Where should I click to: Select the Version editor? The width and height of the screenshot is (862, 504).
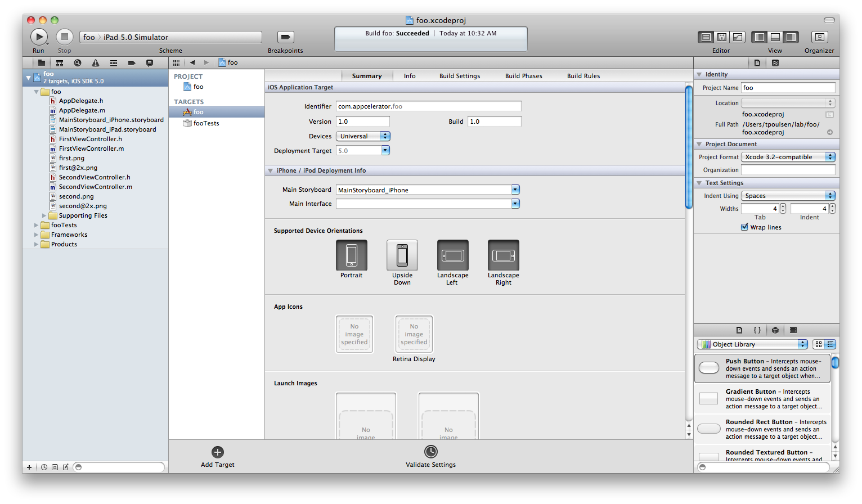[x=738, y=37]
